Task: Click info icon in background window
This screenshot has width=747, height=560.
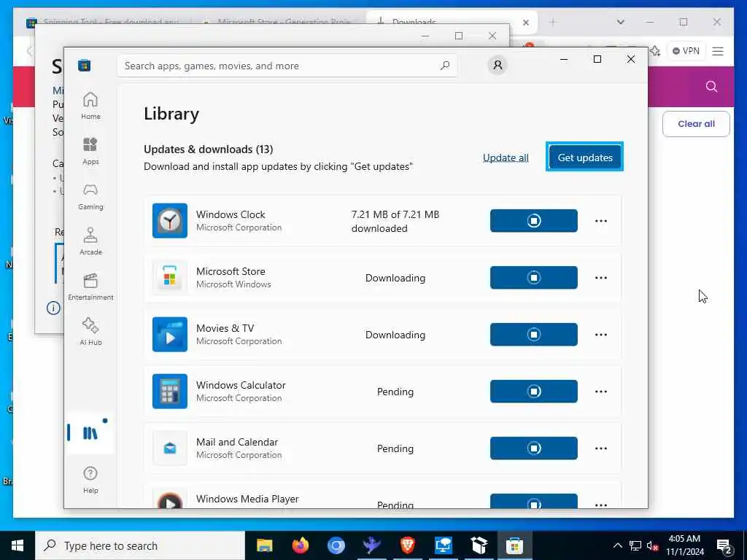Action: [x=53, y=308]
